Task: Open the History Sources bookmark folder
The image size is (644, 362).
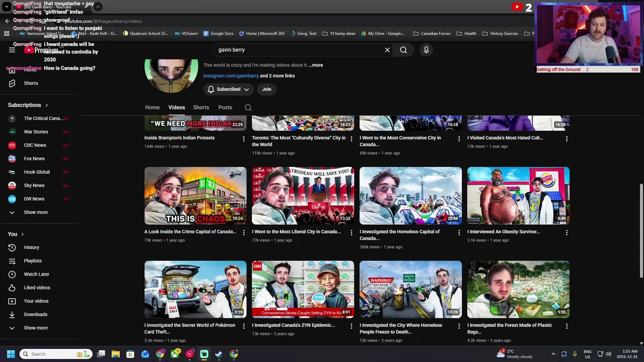Action: 500,34
